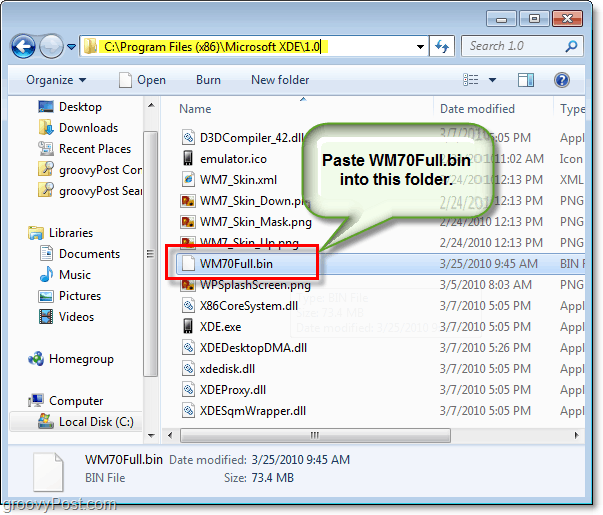This screenshot has width=603, height=515.
Task: Click the WM7_Skin_Mask.png file name
Action: coord(256,222)
